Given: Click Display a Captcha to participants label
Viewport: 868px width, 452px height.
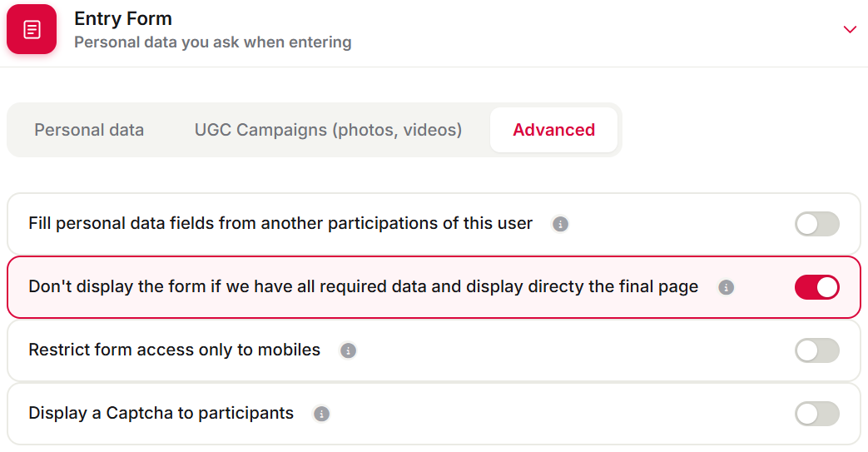Looking at the screenshot, I should pyautogui.click(x=161, y=413).
